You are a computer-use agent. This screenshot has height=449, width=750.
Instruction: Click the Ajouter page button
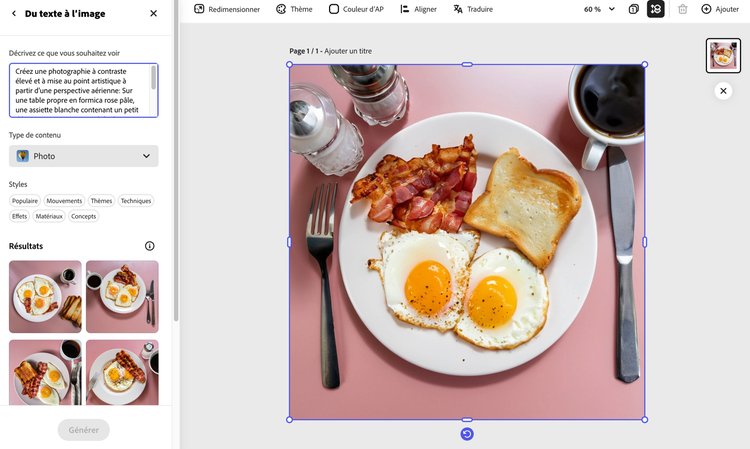(x=720, y=9)
